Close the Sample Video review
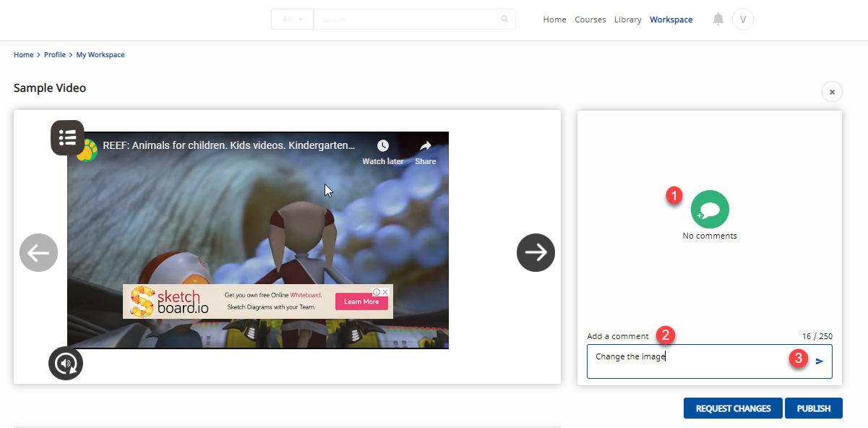The width and height of the screenshot is (868, 428). pos(832,92)
